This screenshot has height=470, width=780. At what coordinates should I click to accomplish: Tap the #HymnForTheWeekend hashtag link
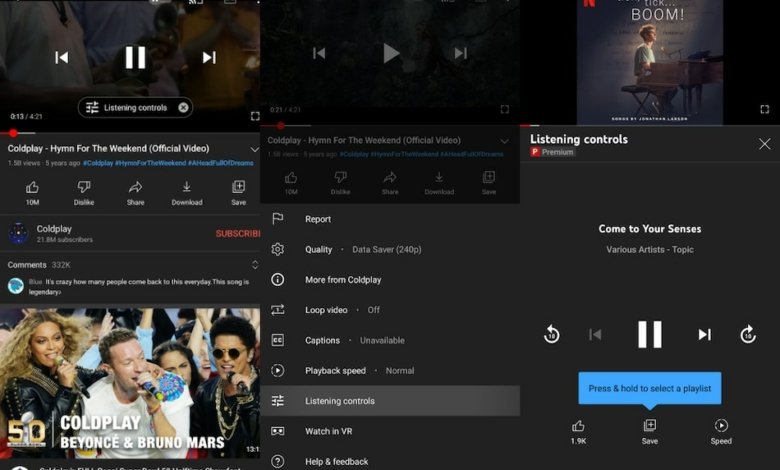(x=151, y=163)
